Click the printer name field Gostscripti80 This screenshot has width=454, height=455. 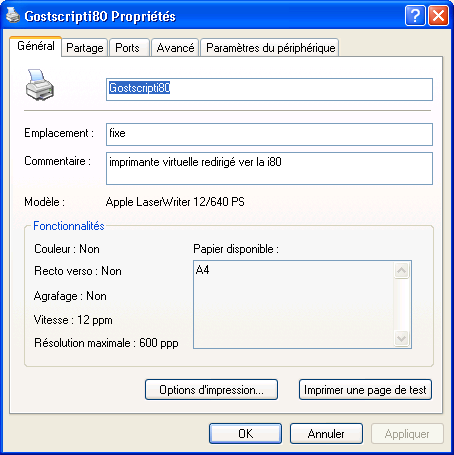coord(269,89)
